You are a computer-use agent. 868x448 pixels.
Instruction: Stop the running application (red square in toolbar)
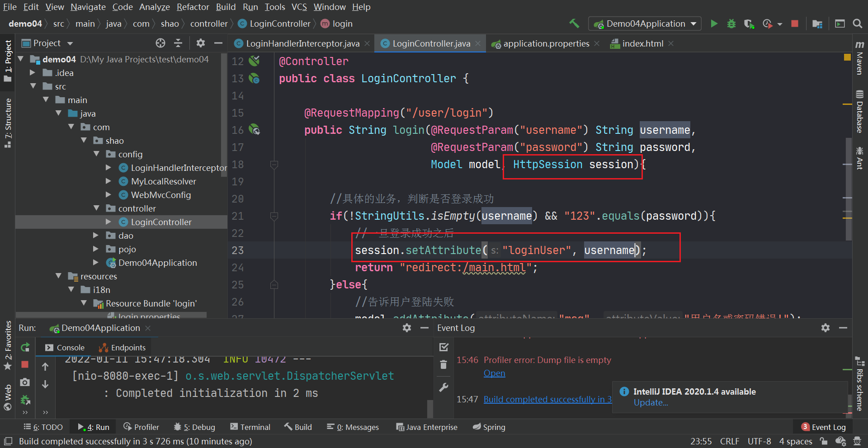click(795, 24)
